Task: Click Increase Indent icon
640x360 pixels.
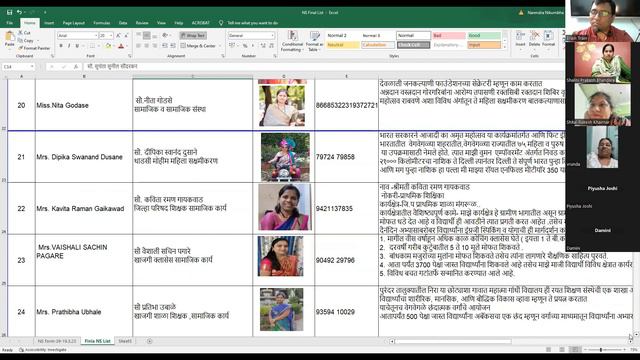Action: 173,46
